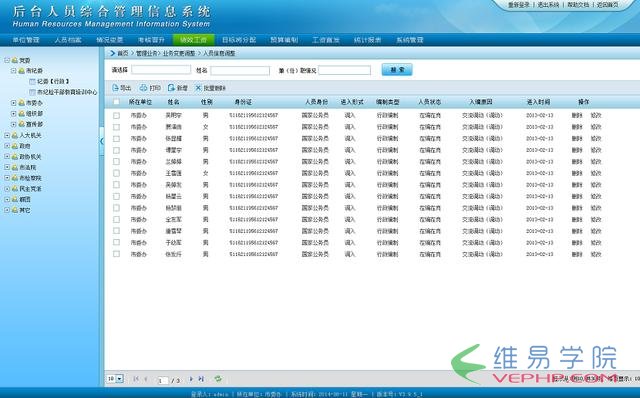640x398 pixels.
Task: Tick the select-all checkbox in table header
Action: click(x=116, y=102)
